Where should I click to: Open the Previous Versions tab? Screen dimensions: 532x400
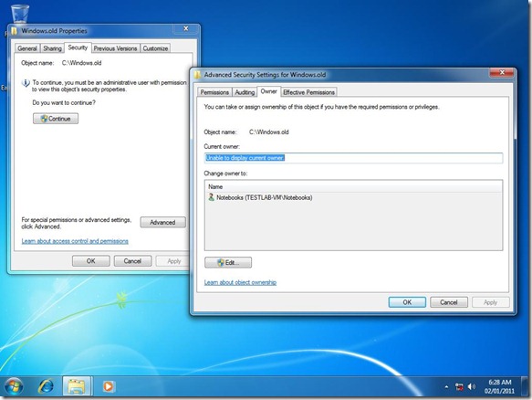(115, 48)
